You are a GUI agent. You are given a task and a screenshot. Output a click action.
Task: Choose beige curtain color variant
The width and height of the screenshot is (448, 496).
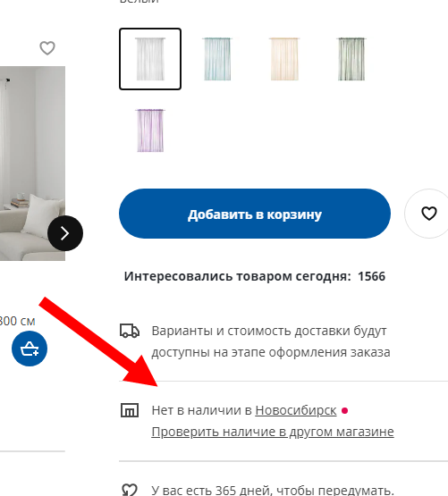pos(284,59)
